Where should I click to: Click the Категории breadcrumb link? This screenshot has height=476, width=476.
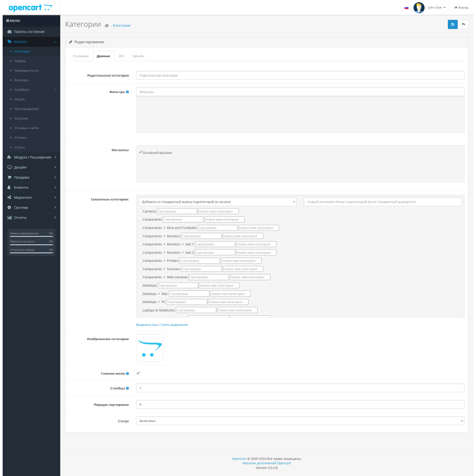coord(122,26)
